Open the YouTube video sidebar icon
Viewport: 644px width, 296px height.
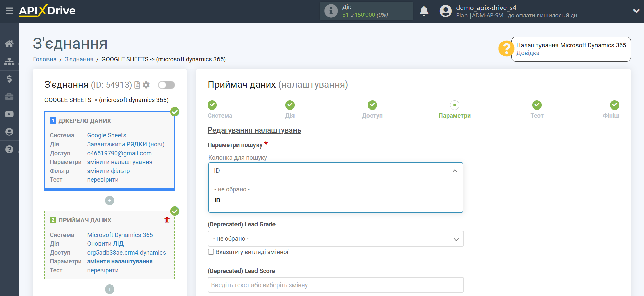pyautogui.click(x=9, y=114)
